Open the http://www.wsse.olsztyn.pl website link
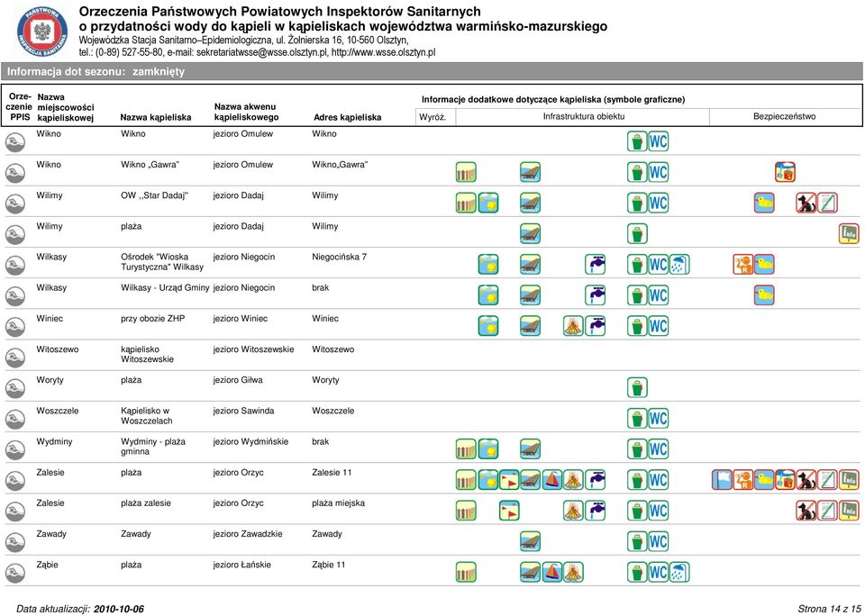865x616 pixels. pos(384,52)
